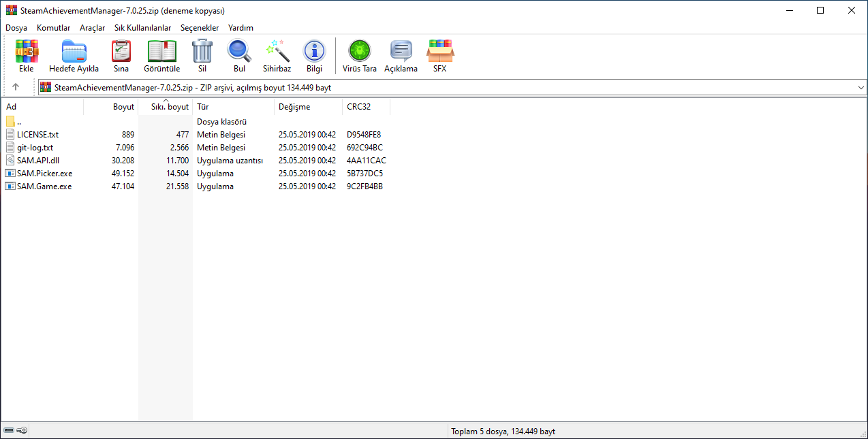Click the Hedefe Ayıkla extract icon

pos(74,51)
